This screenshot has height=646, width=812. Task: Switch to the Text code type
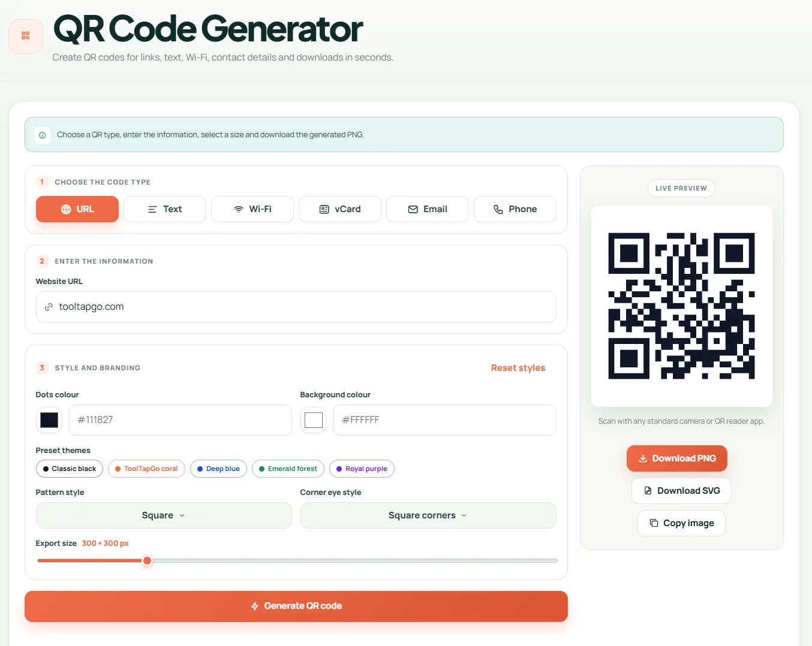tap(165, 209)
